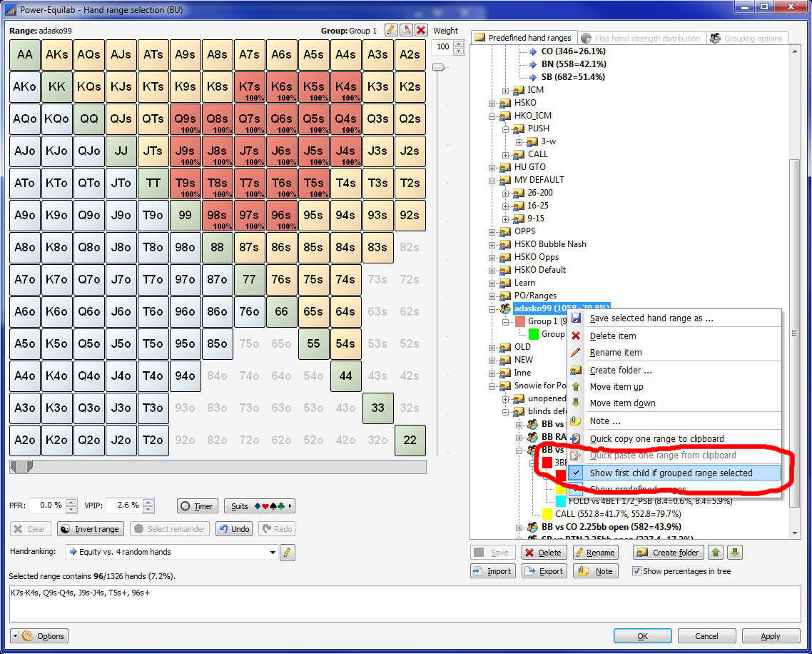Click the Cancel button
The height and width of the screenshot is (654, 812).
tap(706, 636)
